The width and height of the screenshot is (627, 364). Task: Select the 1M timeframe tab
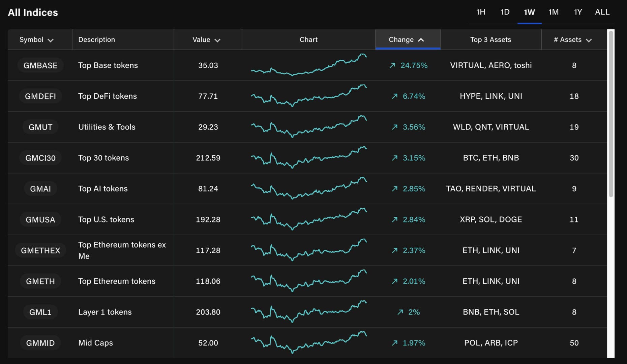(554, 12)
